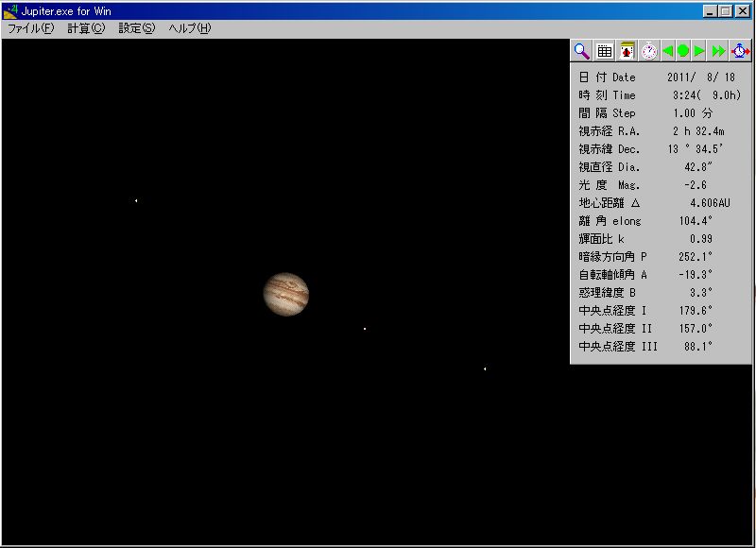The image size is (756, 548).
Task: Click the moon dot in the upper left of the sky view
Action: click(x=136, y=200)
